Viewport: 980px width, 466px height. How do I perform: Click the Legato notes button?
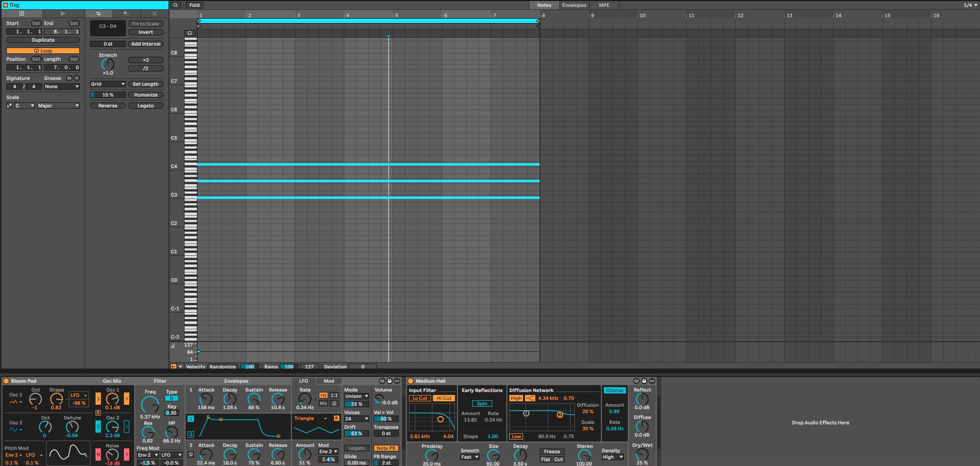pos(145,106)
